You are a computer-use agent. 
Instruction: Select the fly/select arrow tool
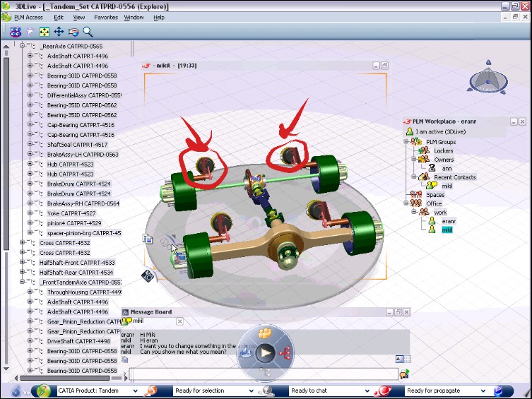(30, 32)
